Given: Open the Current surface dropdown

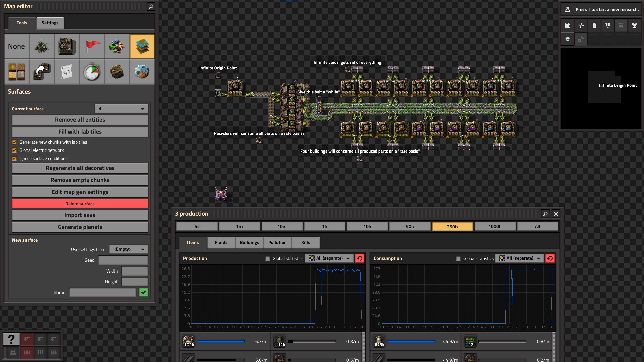Looking at the screenshot, I should pyautogui.click(x=121, y=109).
